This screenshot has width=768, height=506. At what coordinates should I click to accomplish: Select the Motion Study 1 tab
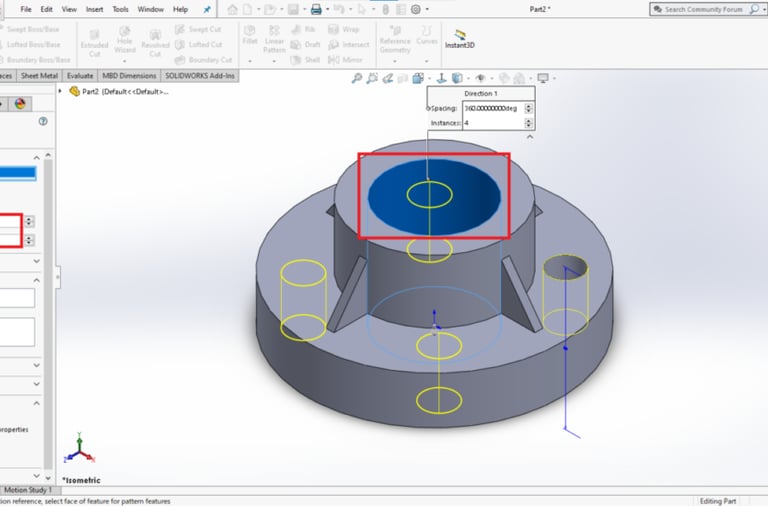pos(28,490)
